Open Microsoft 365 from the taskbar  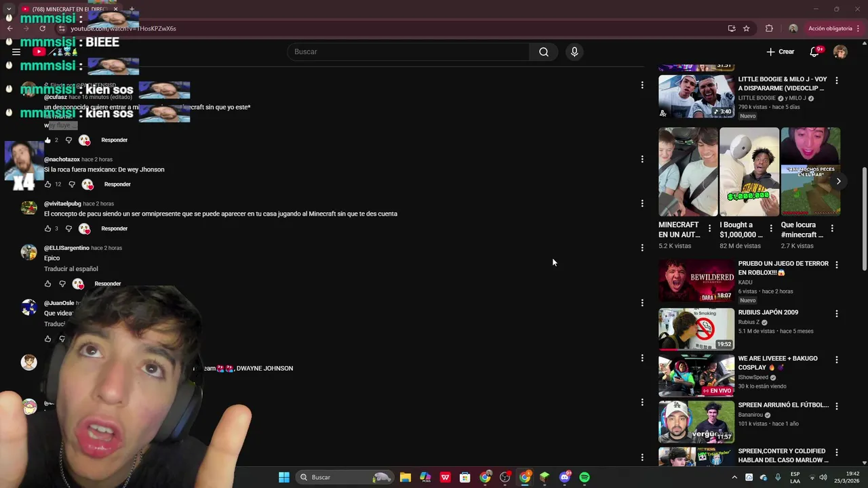425,477
